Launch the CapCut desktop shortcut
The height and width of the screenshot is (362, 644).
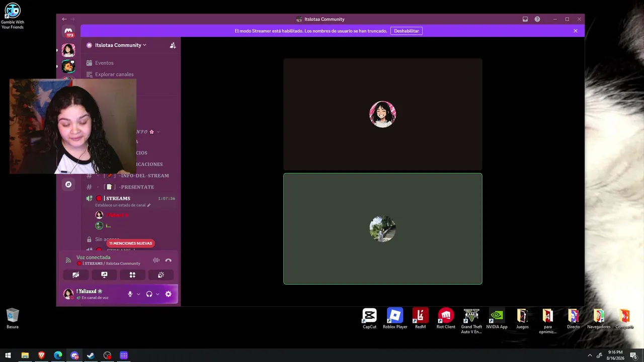[x=369, y=319]
